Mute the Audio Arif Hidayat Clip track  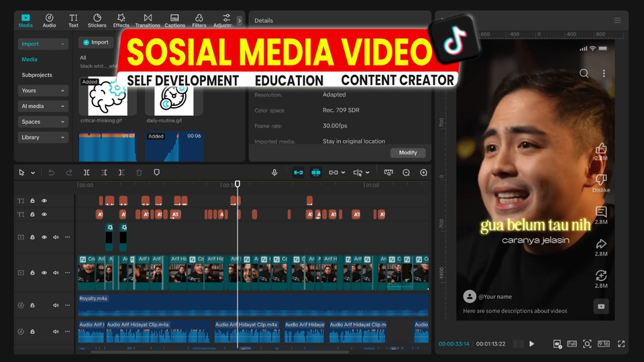(56, 332)
